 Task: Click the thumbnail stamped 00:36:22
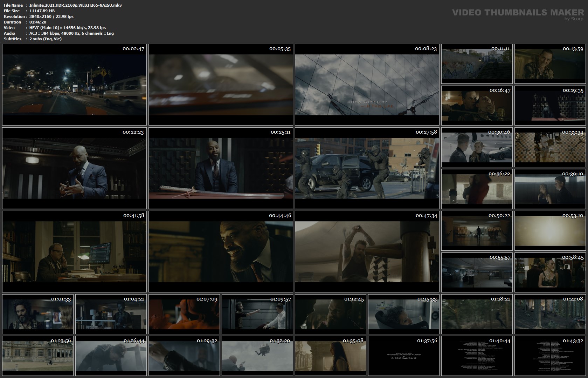477,189
